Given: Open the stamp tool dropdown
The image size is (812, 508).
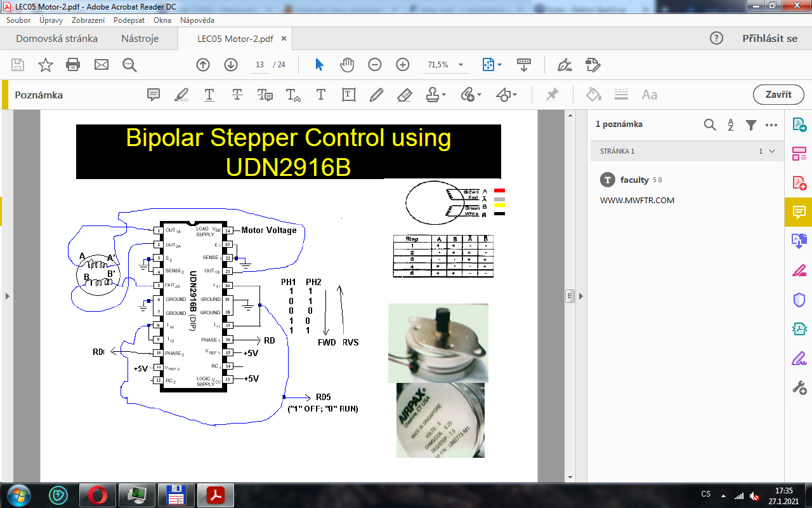Looking at the screenshot, I should (443, 95).
